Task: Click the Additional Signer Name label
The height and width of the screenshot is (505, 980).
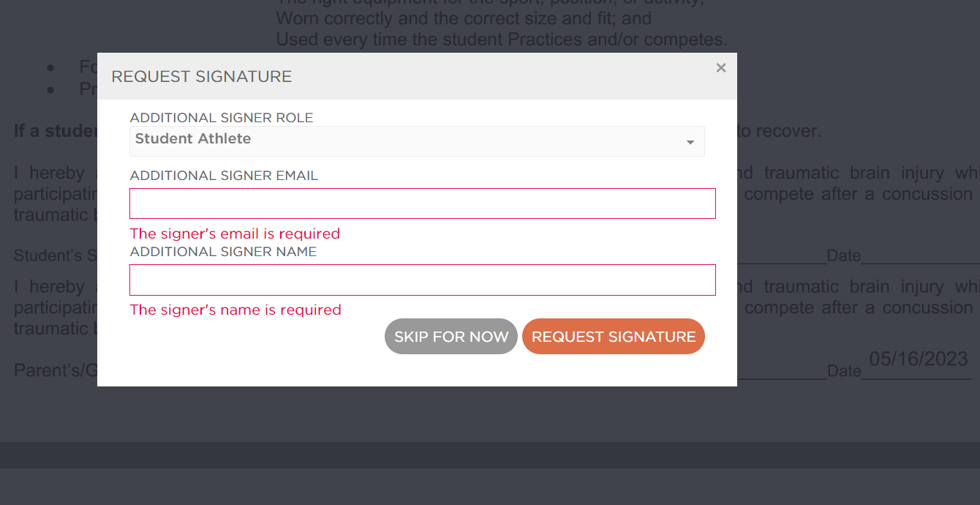Action: [223, 252]
